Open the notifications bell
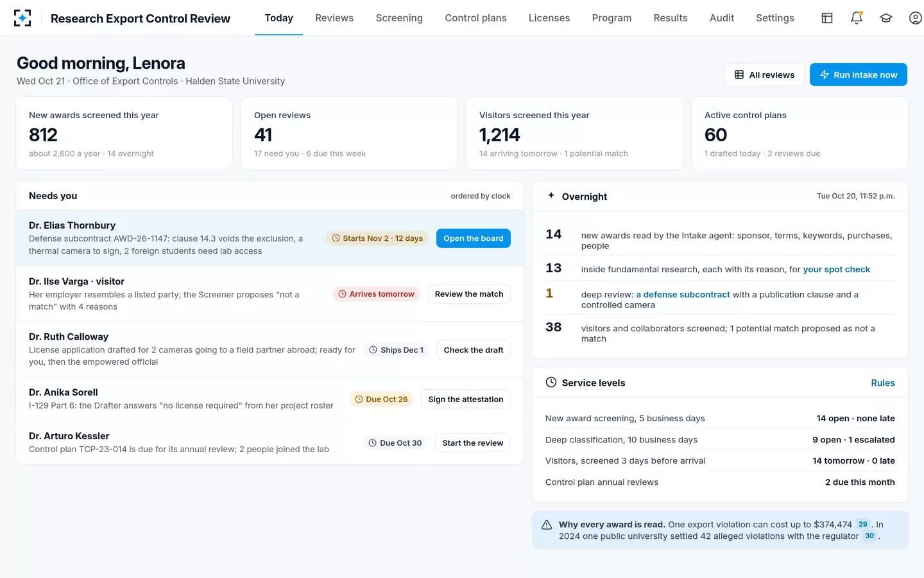 tap(857, 18)
